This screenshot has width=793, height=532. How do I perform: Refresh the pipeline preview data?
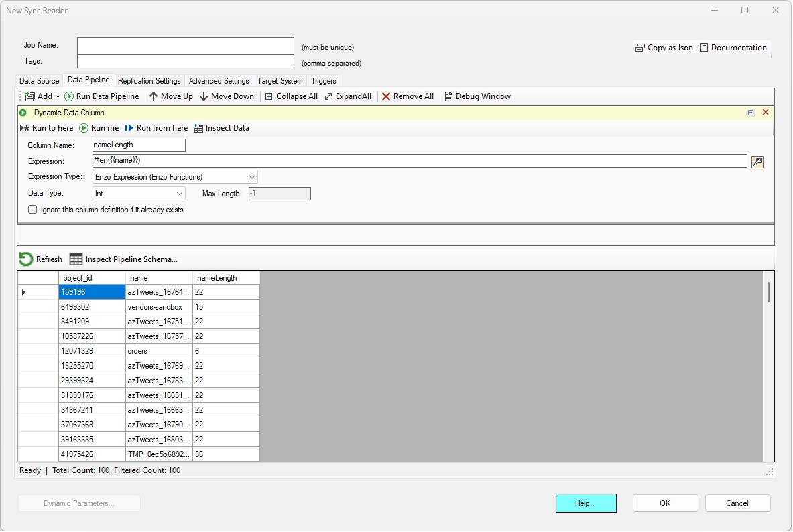coord(40,259)
